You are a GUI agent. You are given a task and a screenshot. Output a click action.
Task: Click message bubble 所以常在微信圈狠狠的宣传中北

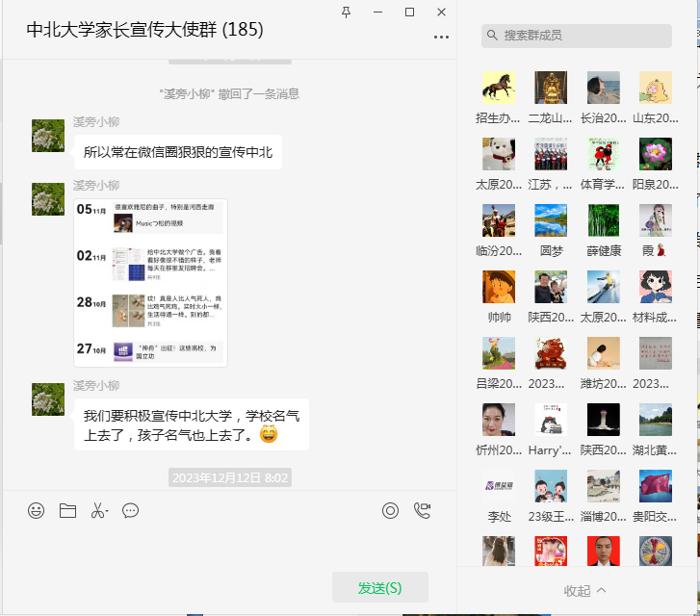(x=178, y=152)
